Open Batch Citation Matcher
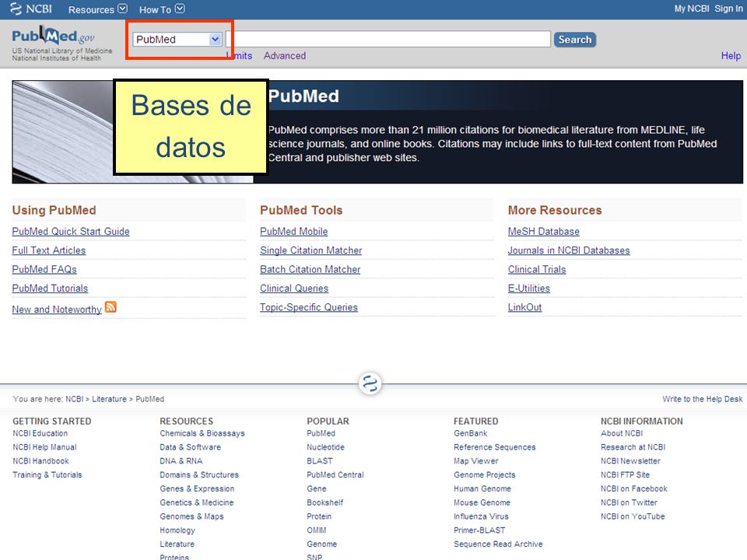Viewport: 747px width, 560px height. click(310, 270)
